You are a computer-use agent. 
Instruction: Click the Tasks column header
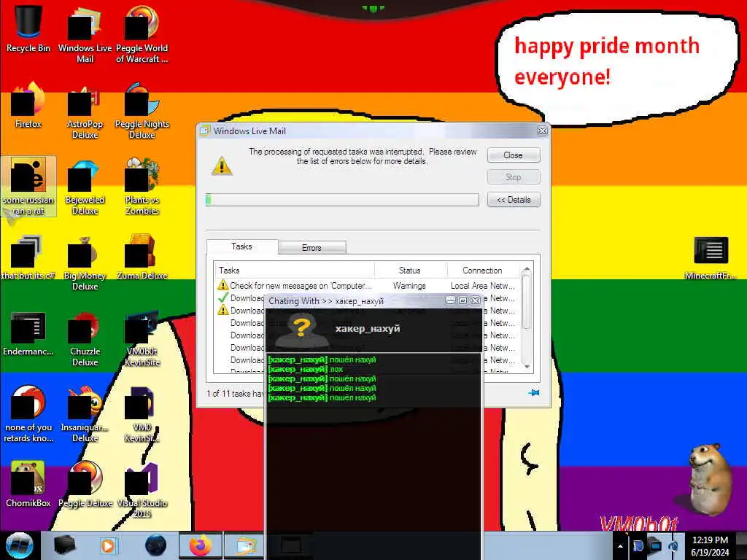click(294, 270)
